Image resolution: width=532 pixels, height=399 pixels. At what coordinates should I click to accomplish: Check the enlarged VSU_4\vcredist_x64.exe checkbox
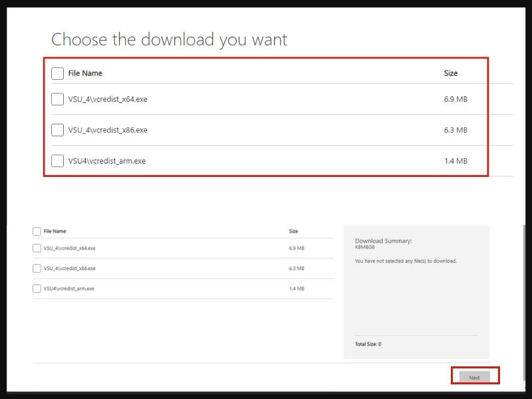[x=57, y=99]
